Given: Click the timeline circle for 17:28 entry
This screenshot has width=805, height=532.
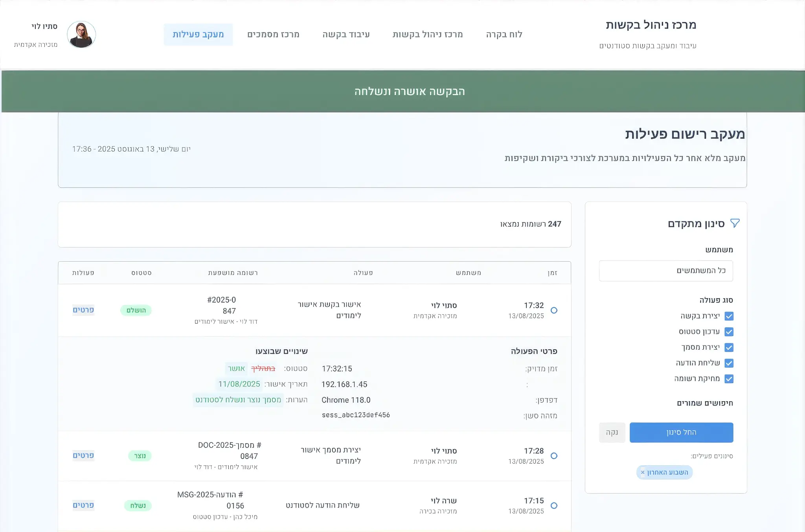Looking at the screenshot, I should pyautogui.click(x=554, y=456).
